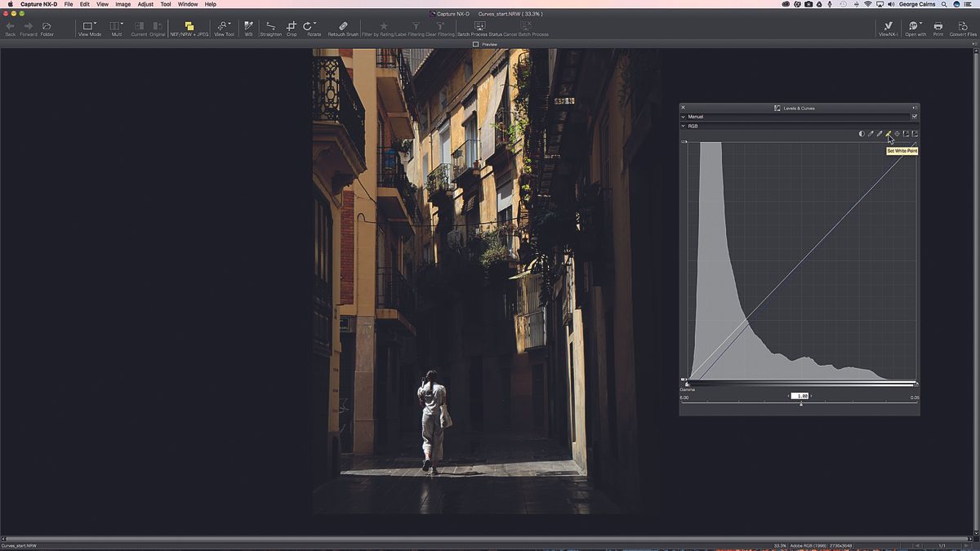The image size is (980, 551).
Task: Enable the Preview checkbox above the image
Action: (474, 43)
